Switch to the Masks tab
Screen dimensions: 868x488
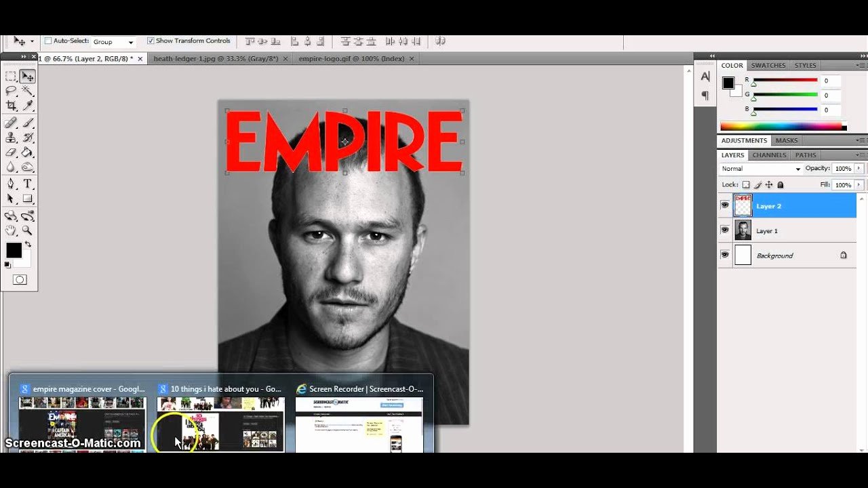pyautogui.click(x=787, y=140)
